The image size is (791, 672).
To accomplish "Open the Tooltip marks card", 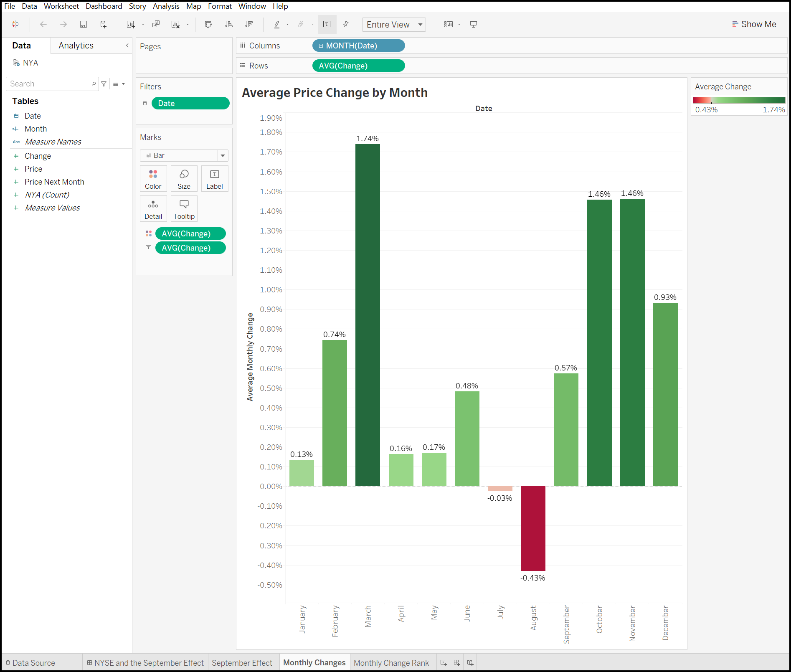I will pos(184,209).
